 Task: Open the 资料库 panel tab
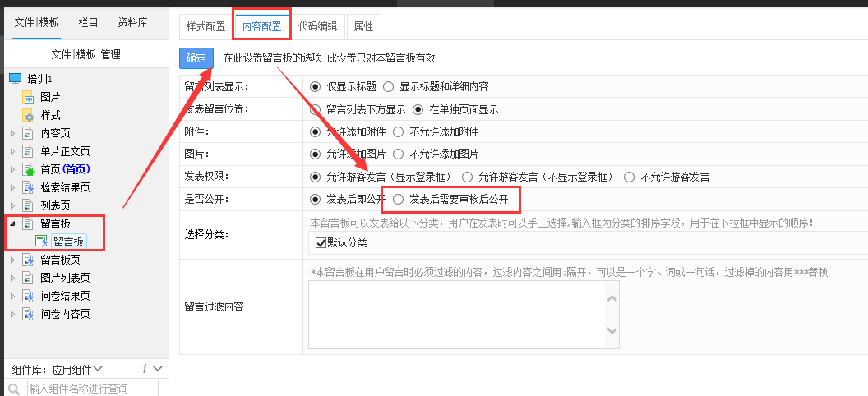(x=132, y=22)
